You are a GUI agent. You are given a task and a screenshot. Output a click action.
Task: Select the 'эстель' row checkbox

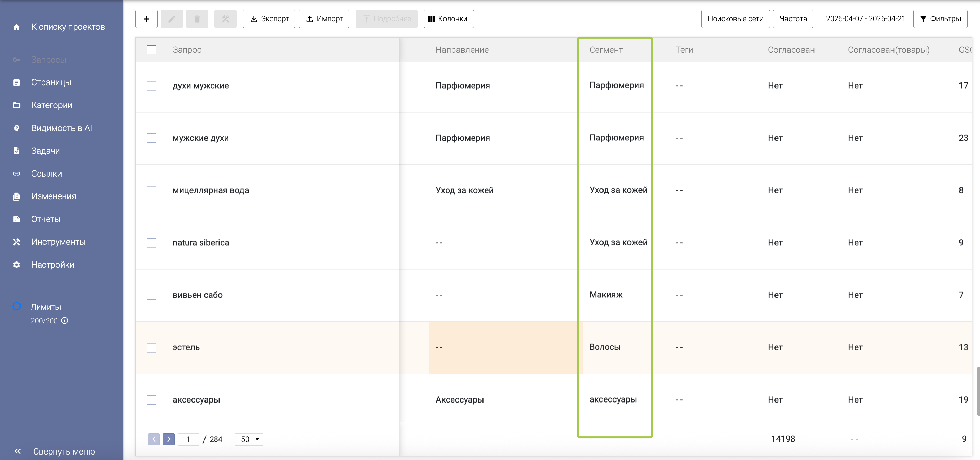click(x=151, y=347)
